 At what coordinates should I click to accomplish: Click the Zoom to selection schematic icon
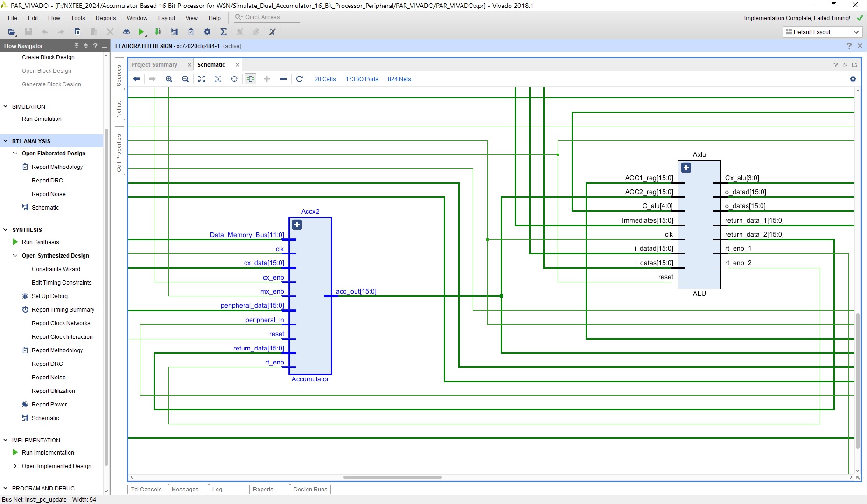click(x=218, y=79)
